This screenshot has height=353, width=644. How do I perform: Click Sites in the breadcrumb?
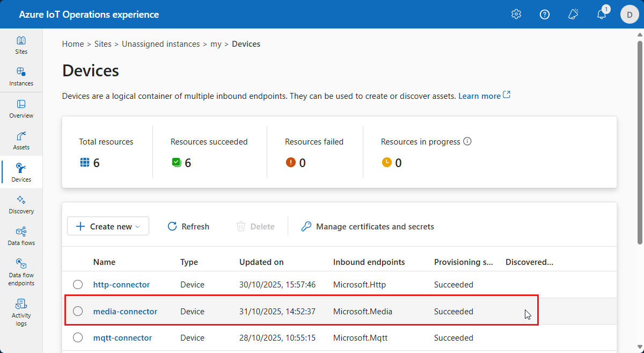pos(103,44)
